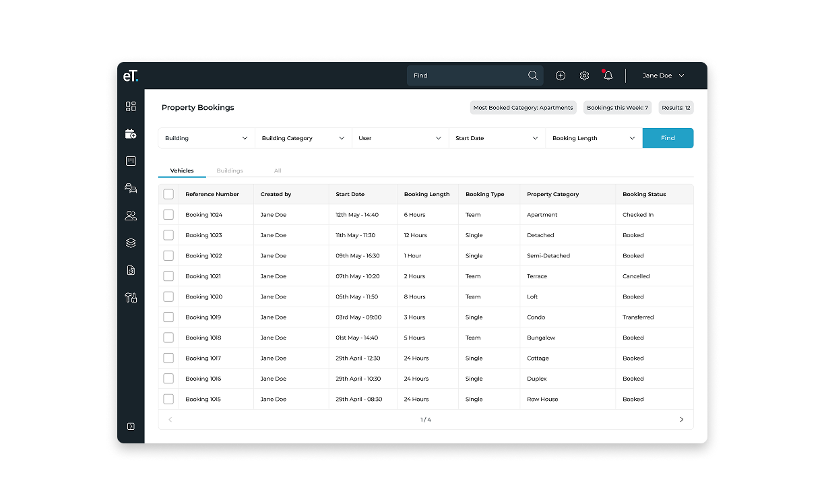824x504 pixels.
Task: Open the tools and maintenance sidebar icon
Action: point(131,298)
